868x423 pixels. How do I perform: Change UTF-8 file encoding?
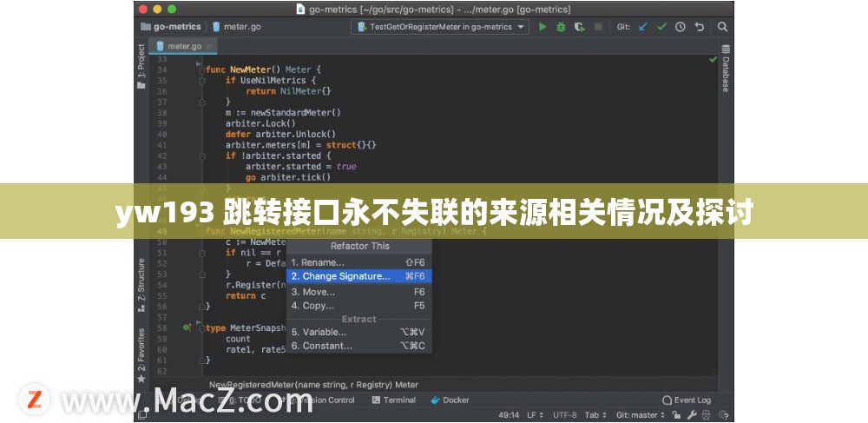564,414
